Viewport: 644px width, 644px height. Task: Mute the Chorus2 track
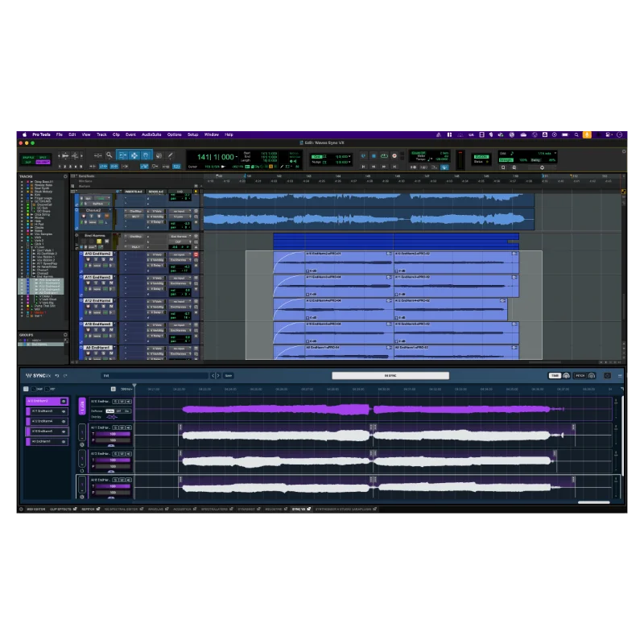tap(107, 216)
